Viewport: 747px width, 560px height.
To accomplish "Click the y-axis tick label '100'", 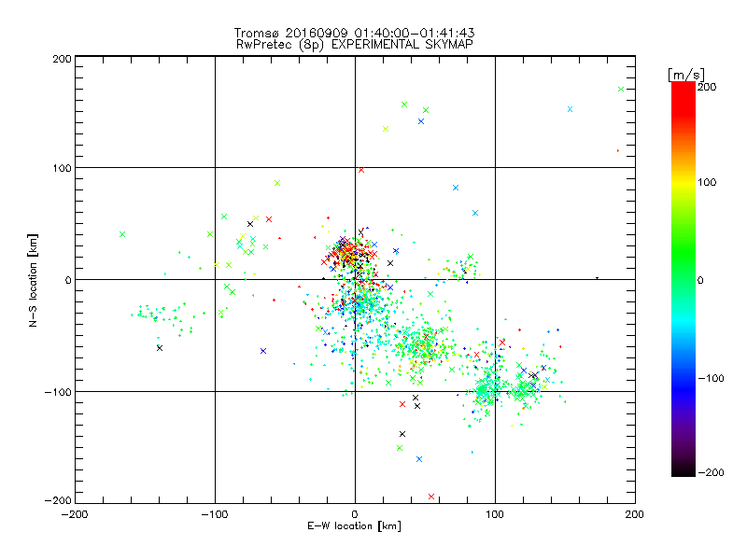I will click(62, 168).
